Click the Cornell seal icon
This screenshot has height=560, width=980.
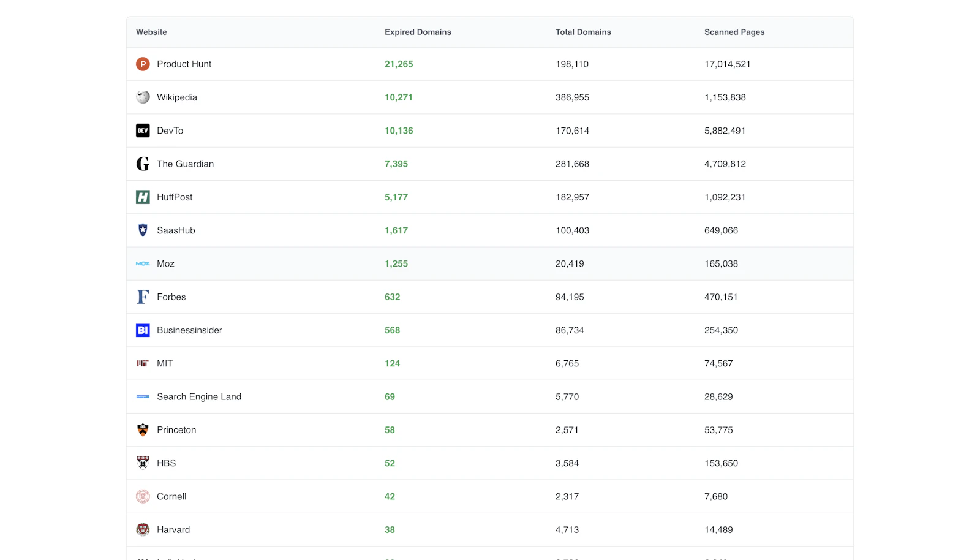point(143,496)
